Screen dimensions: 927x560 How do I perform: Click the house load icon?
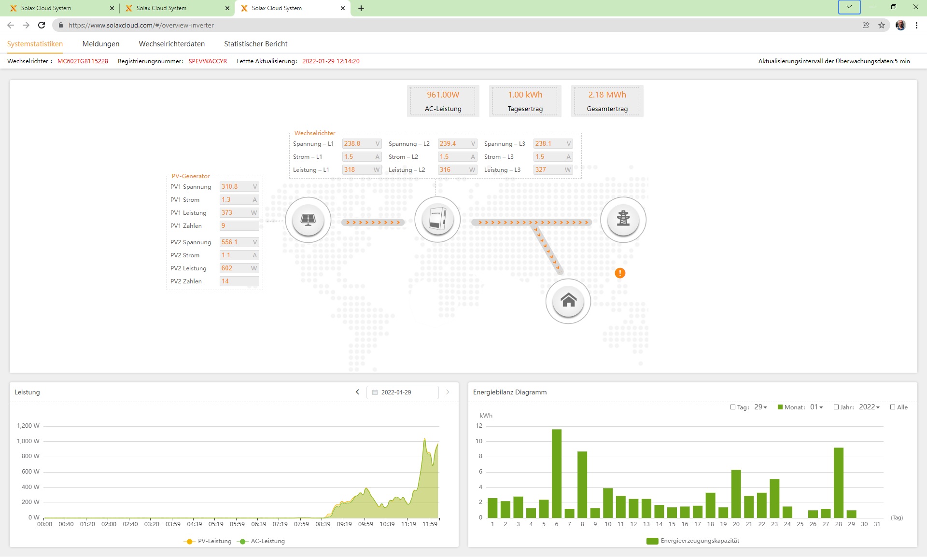(x=568, y=301)
